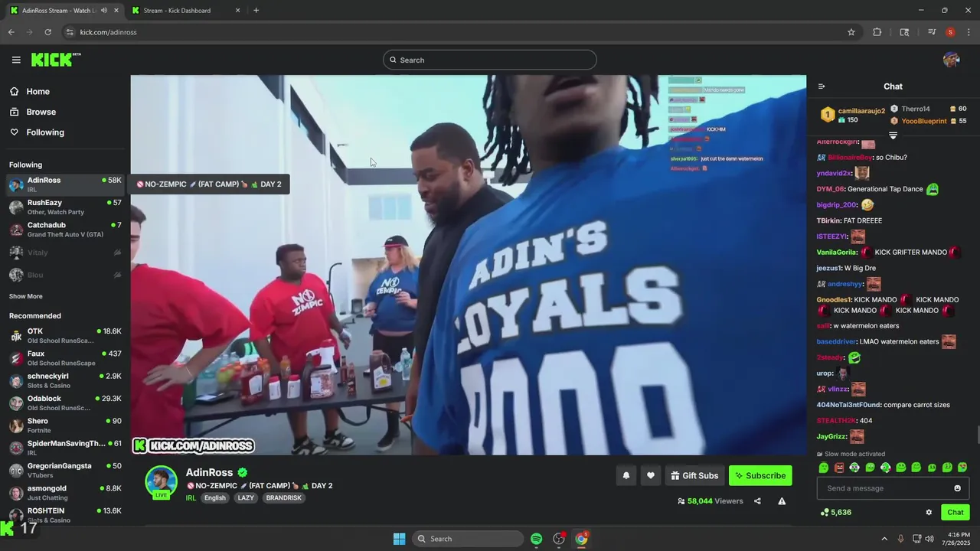Open the Kick hamburger menu
Image resolution: width=980 pixels, height=551 pixels.
[x=16, y=60]
